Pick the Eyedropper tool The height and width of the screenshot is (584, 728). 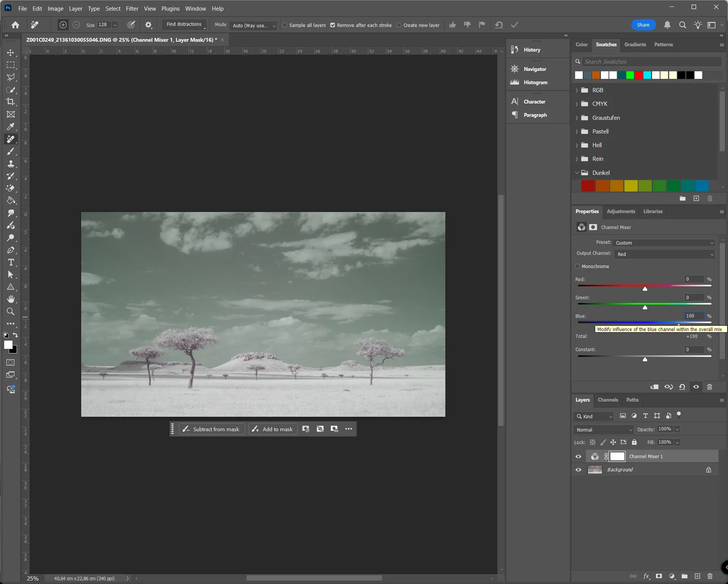point(11,127)
